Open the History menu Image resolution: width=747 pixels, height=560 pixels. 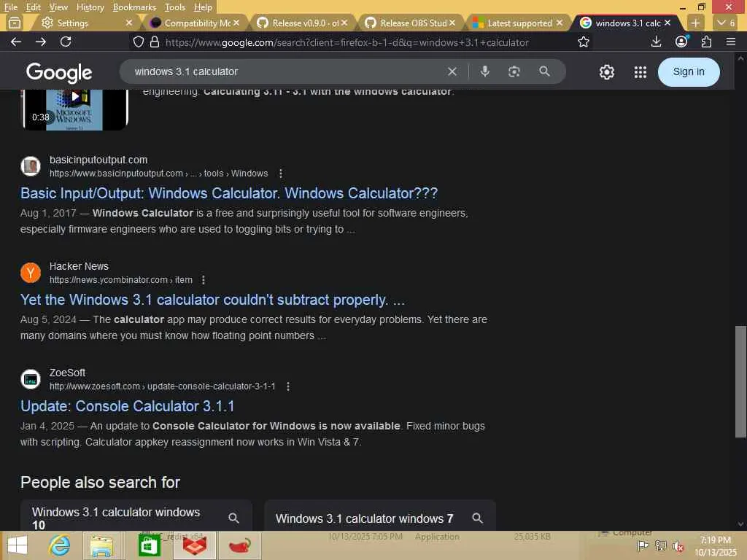[x=90, y=7]
